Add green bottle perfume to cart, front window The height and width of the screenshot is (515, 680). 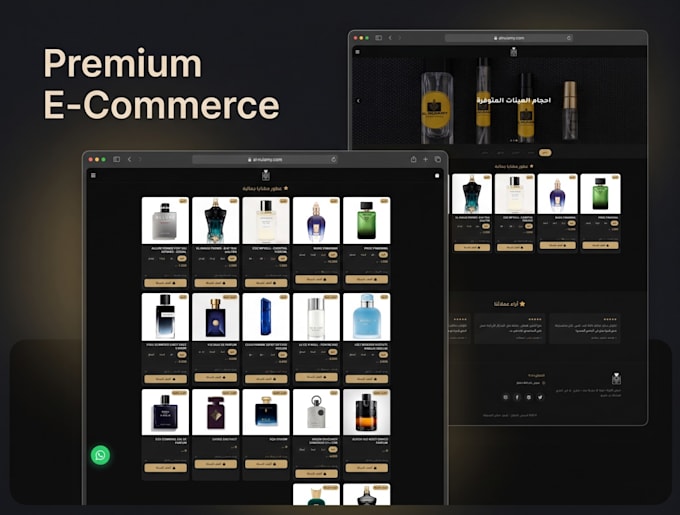pyautogui.click(x=366, y=280)
